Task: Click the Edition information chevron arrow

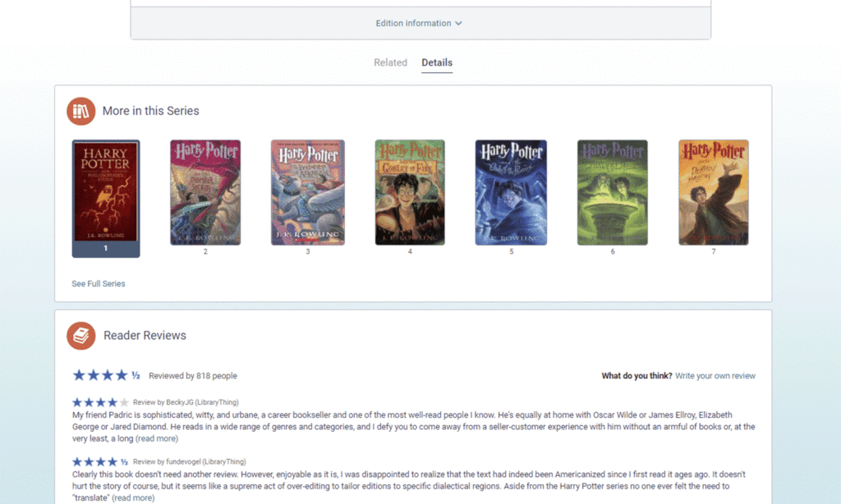Action: click(458, 23)
